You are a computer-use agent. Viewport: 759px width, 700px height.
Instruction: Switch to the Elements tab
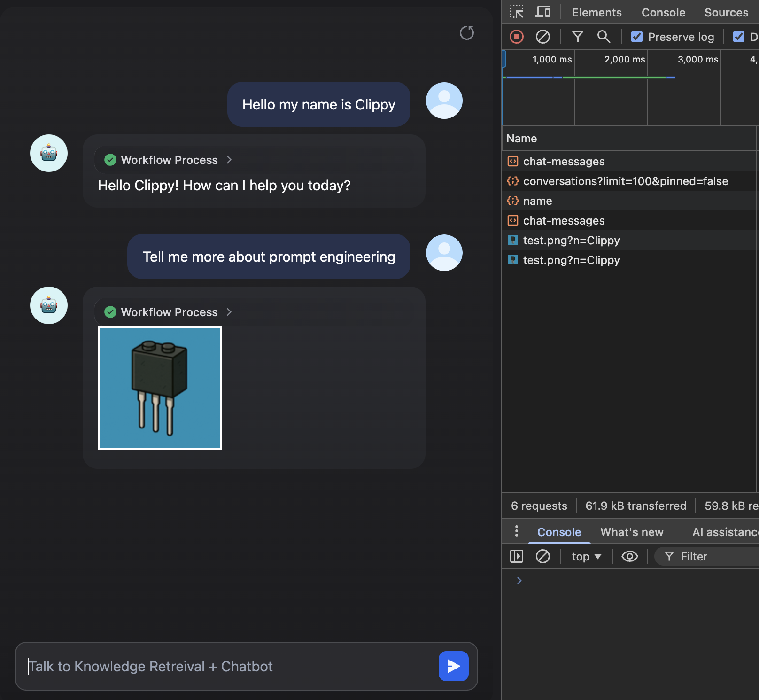pos(596,13)
